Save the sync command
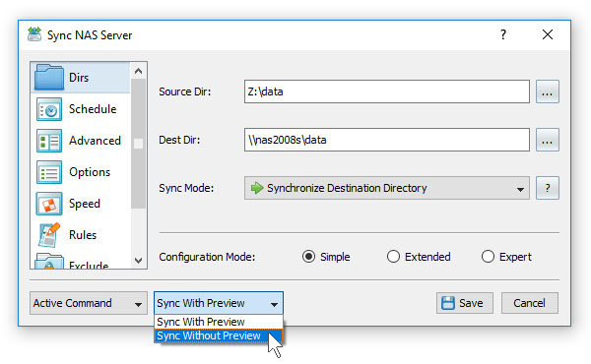The width and height of the screenshot is (591, 364). coord(465,303)
